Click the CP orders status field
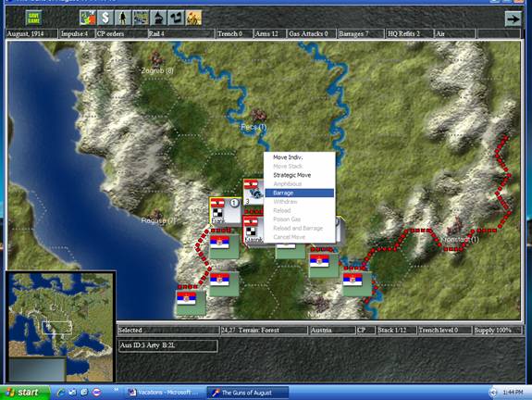532x400 pixels. (121, 34)
